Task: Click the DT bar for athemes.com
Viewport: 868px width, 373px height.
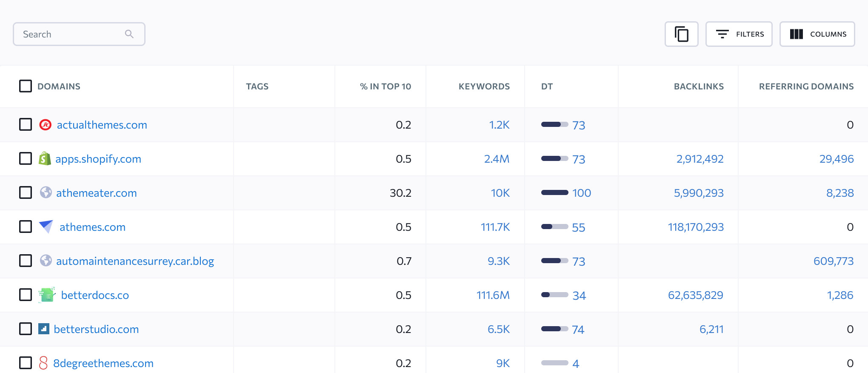Action: pyautogui.click(x=555, y=227)
